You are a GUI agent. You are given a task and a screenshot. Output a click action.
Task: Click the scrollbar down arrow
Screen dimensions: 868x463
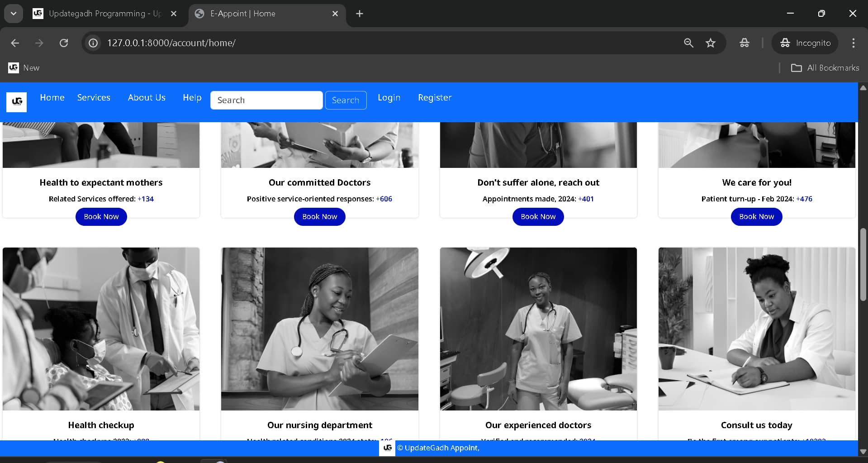(863, 451)
